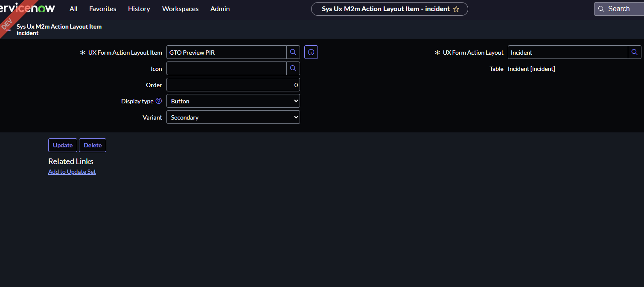
Task: Click the ServiceNow logo
Action: tap(28, 9)
